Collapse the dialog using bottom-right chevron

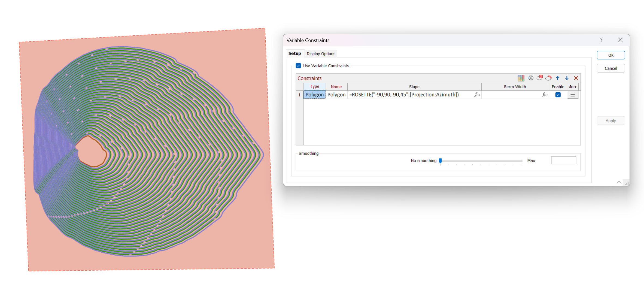(x=619, y=182)
